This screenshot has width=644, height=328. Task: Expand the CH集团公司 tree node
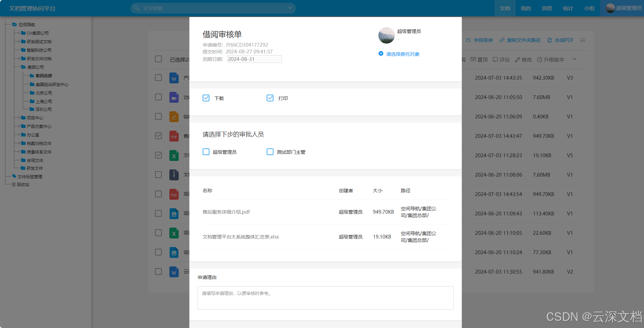pos(18,33)
